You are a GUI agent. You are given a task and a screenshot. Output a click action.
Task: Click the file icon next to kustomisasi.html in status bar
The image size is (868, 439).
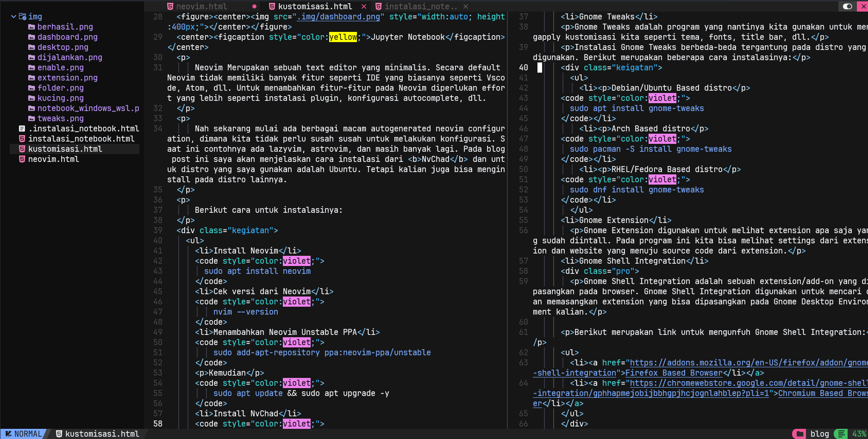[x=59, y=434]
